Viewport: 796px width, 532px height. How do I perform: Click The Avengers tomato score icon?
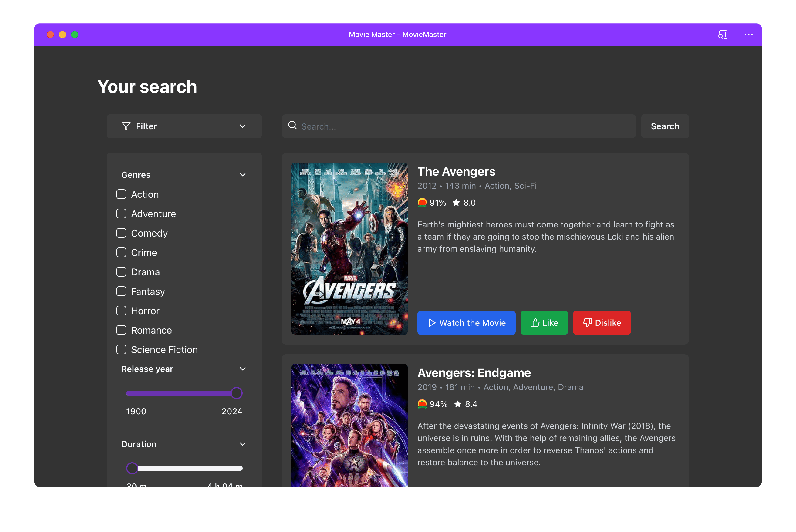point(422,203)
